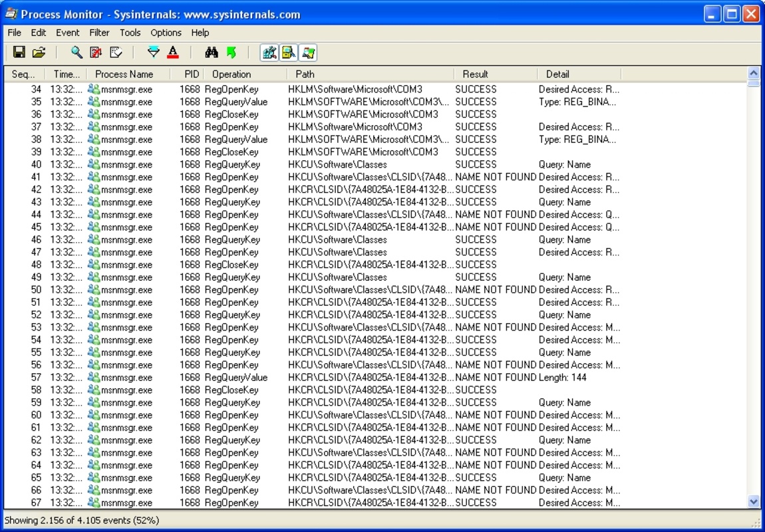The width and height of the screenshot is (765, 532).
Task: Click the Result column header
Action: tap(475, 74)
